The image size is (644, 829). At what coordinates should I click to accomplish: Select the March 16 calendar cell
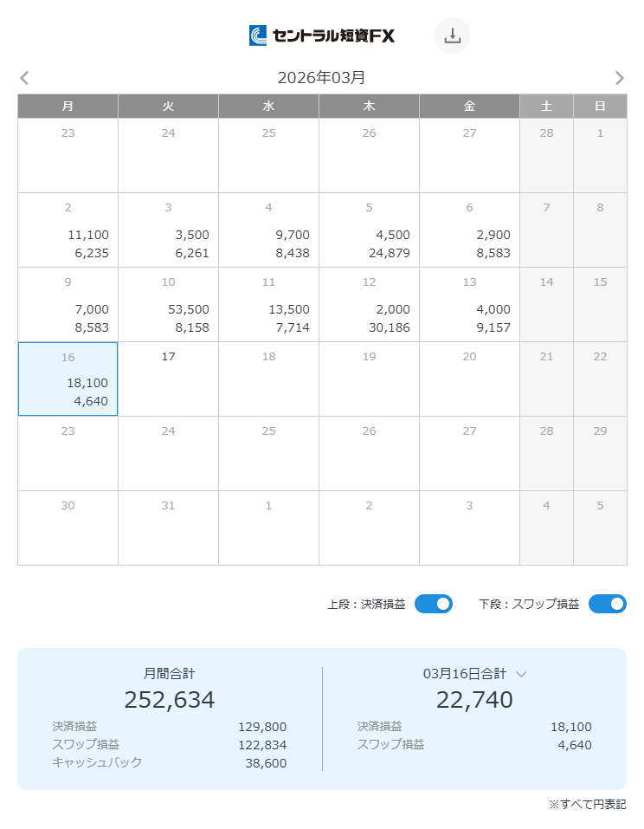(68, 379)
